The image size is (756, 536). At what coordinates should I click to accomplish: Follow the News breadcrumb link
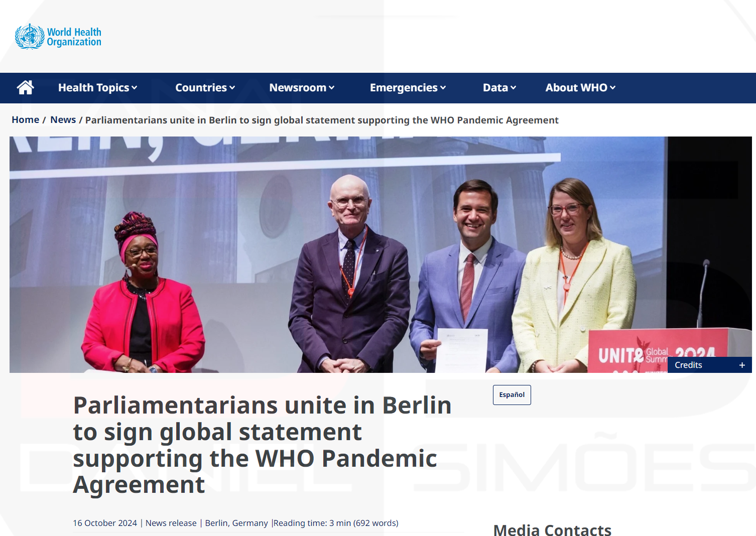(63, 120)
